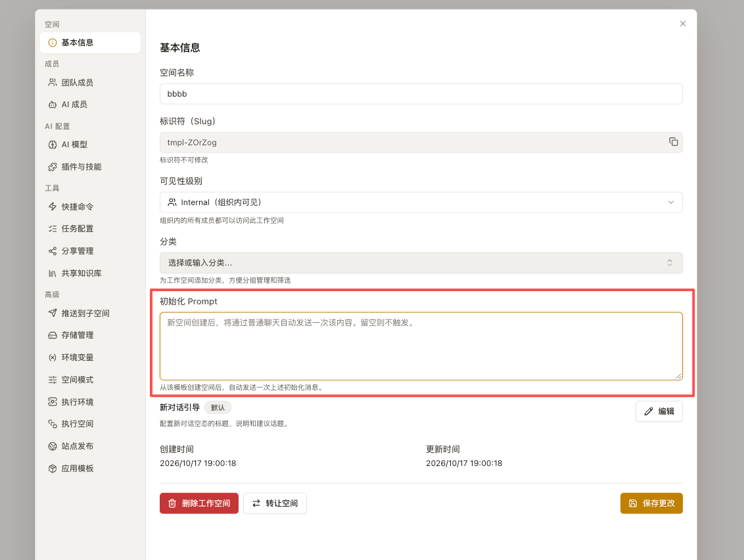
Task: Click the 执行空间 icon
Action: tap(53, 424)
